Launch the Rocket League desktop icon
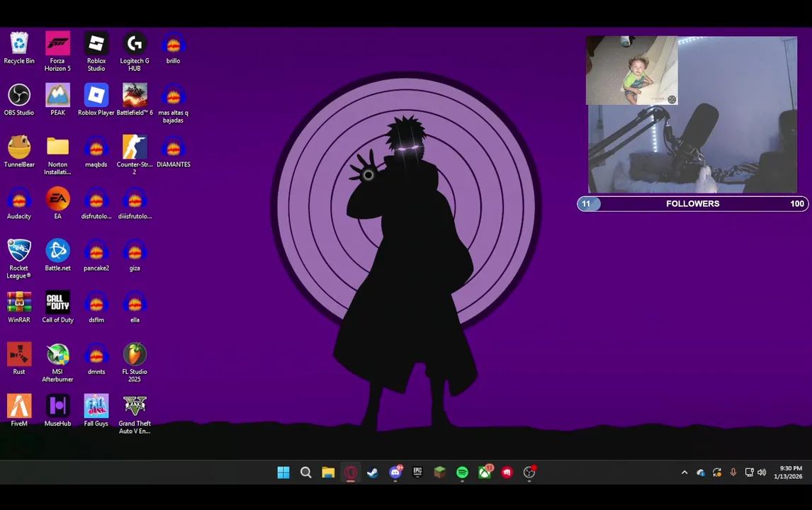Screen dimensions: 812x510 click(x=19, y=259)
